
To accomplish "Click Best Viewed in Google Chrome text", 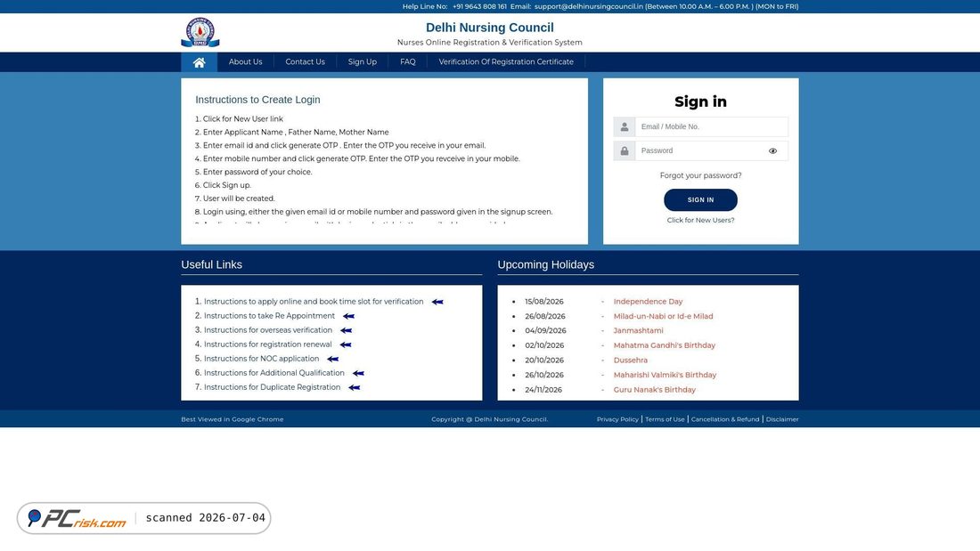I will (x=233, y=419).
